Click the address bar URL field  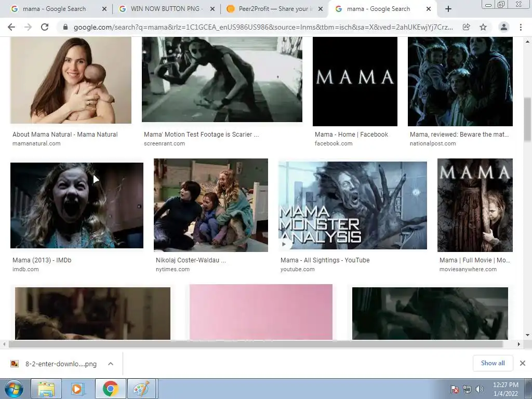263,27
